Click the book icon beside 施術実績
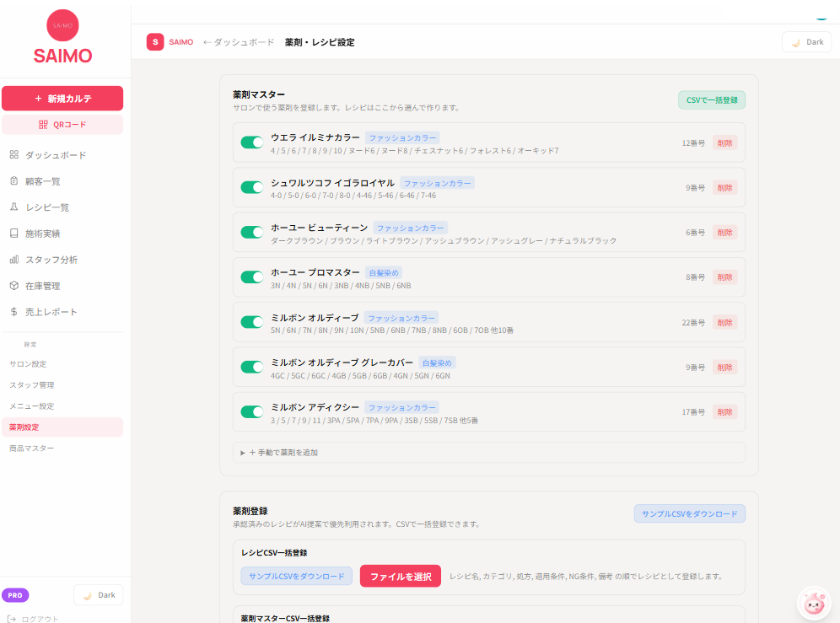The image size is (840, 623). pyautogui.click(x=14, y=233)
